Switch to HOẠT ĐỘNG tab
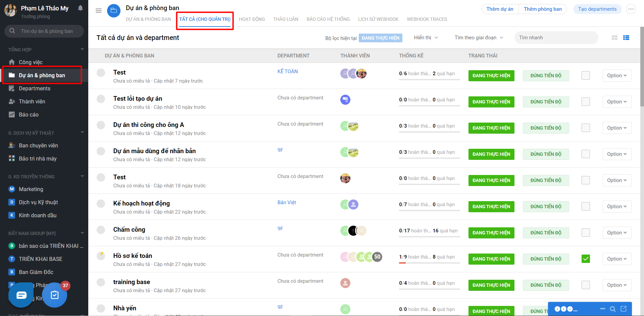 click(x=252, y=19)
